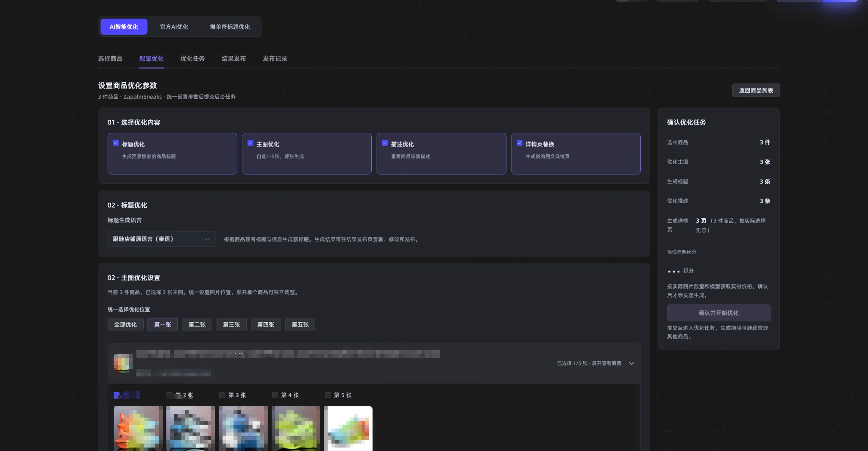The image size is (868, 451).
Task: Check the 第 3 张 image checkbox
Action: pos(222,395)
